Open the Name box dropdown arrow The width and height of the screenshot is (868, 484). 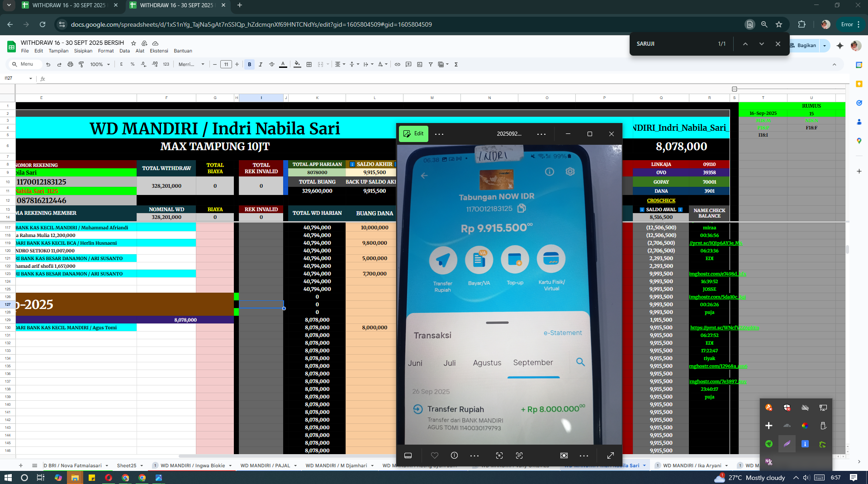pyautogui.click(x=31, y=78)
